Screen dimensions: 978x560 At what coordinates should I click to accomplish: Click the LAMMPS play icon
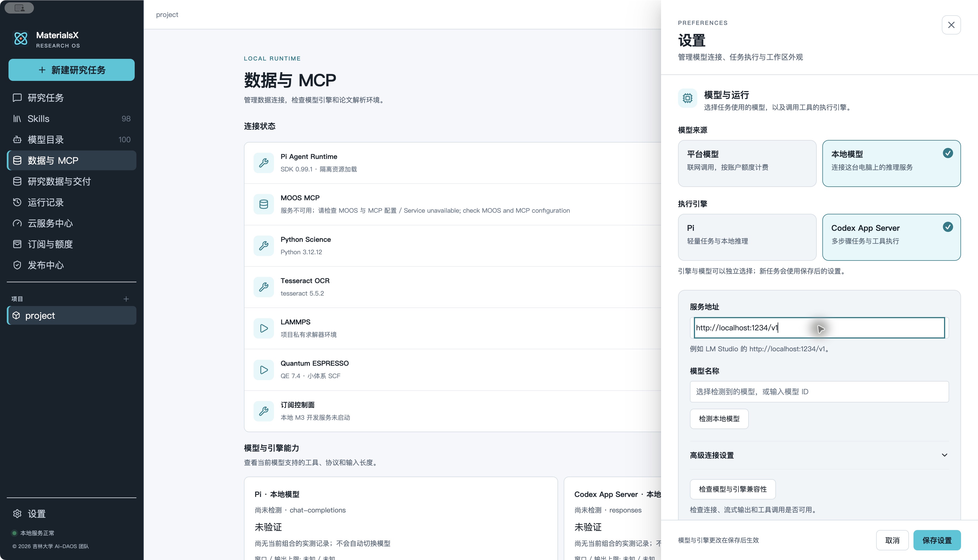263,328
